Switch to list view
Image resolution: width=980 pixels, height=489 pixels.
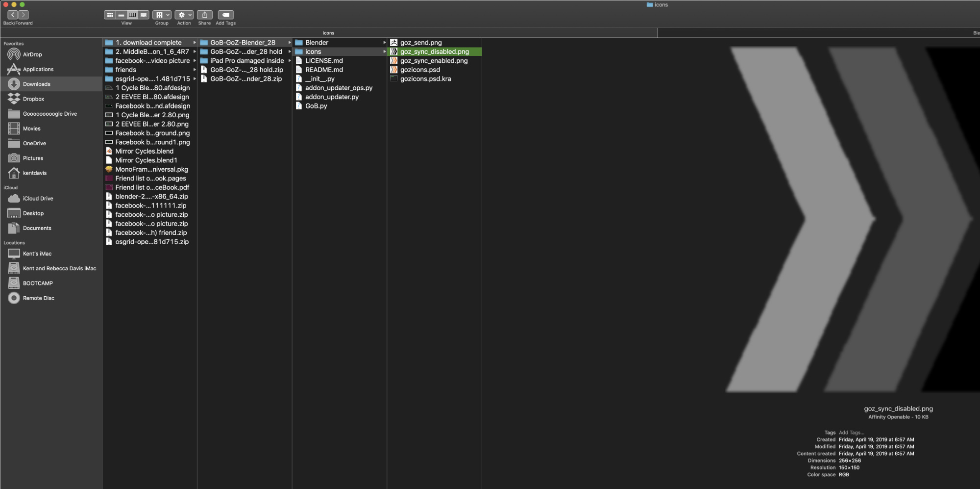click(121, 15)
